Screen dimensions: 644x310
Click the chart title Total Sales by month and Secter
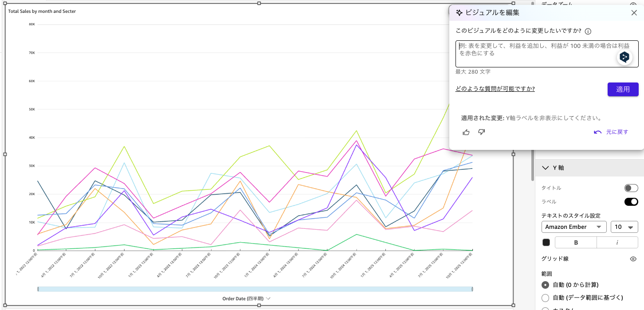point(42,11)
